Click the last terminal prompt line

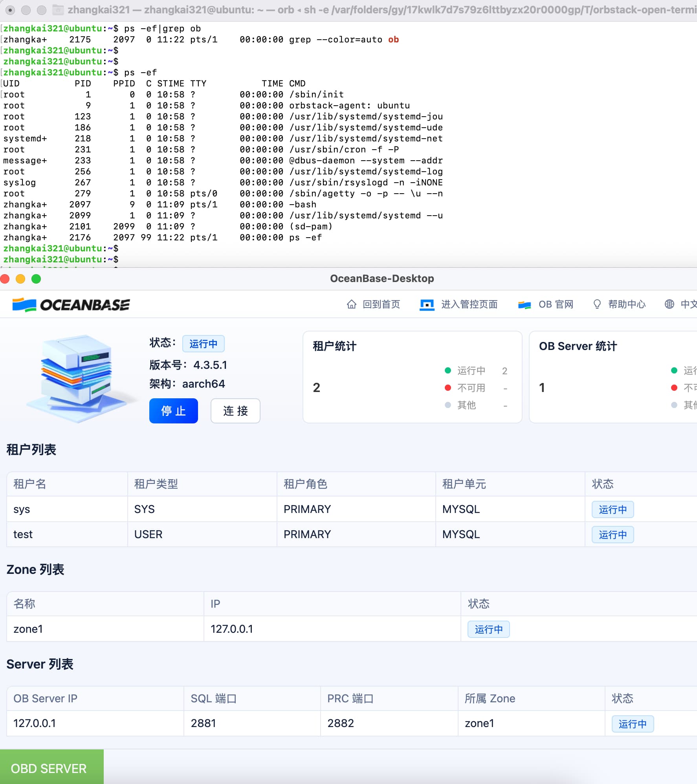click(61, 260)
